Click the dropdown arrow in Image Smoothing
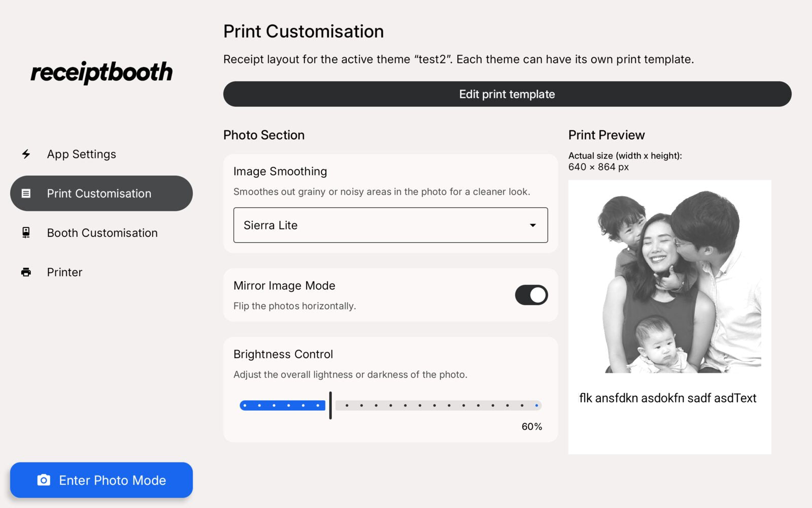The height and width of the screenshot is (508, 812). (533, 225)
